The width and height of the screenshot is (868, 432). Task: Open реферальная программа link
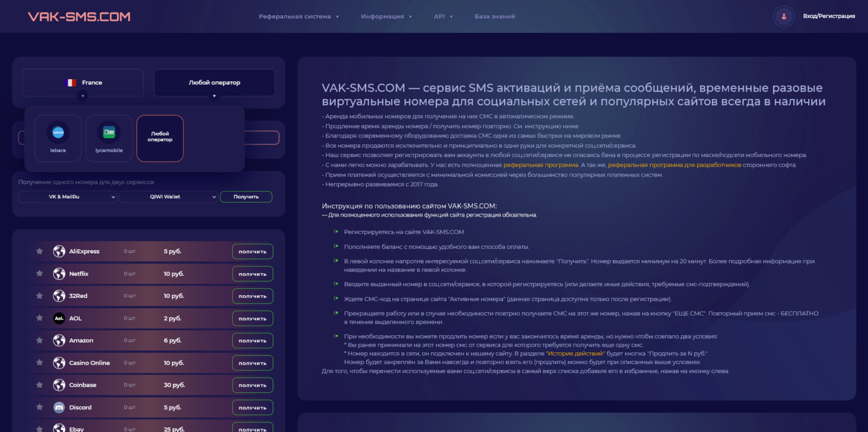tap(541, 165)
